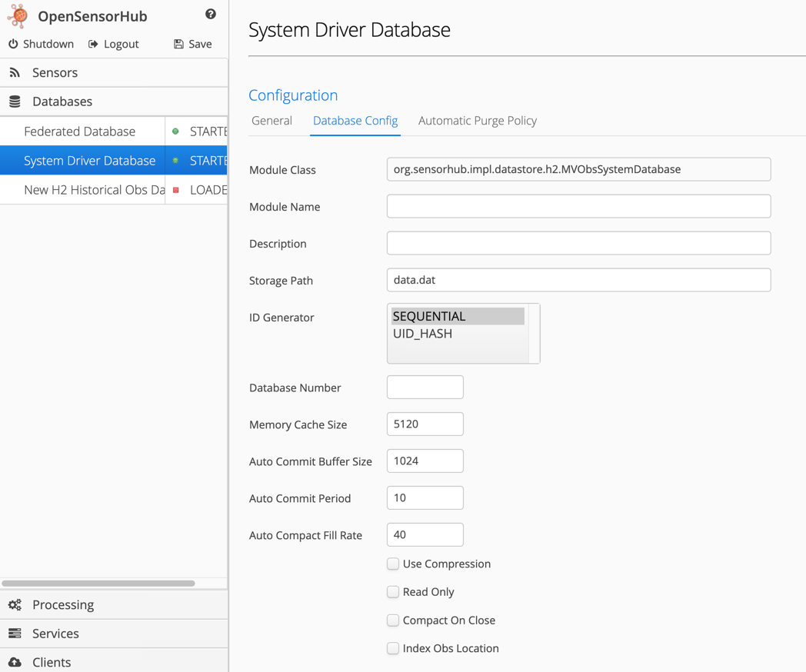The image size is (806, 672).
Task: Open the help question mark icon
Action: click(211, 14)
